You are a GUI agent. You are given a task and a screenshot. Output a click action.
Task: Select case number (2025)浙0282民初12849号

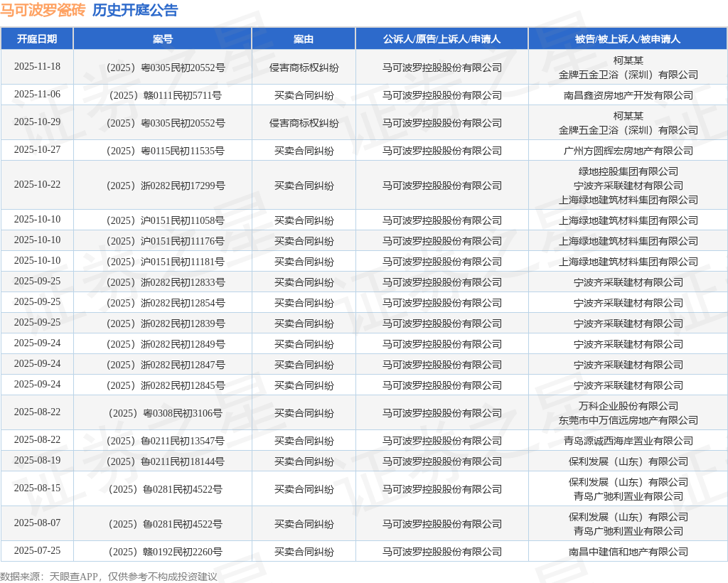click(165, 344)
